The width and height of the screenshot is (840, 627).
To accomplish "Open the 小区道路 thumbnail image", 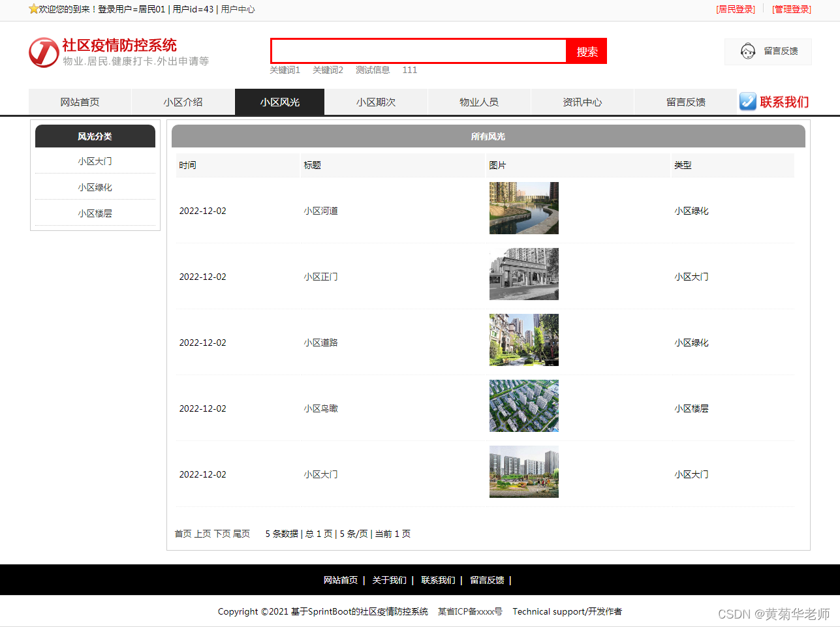I will 524,340.
